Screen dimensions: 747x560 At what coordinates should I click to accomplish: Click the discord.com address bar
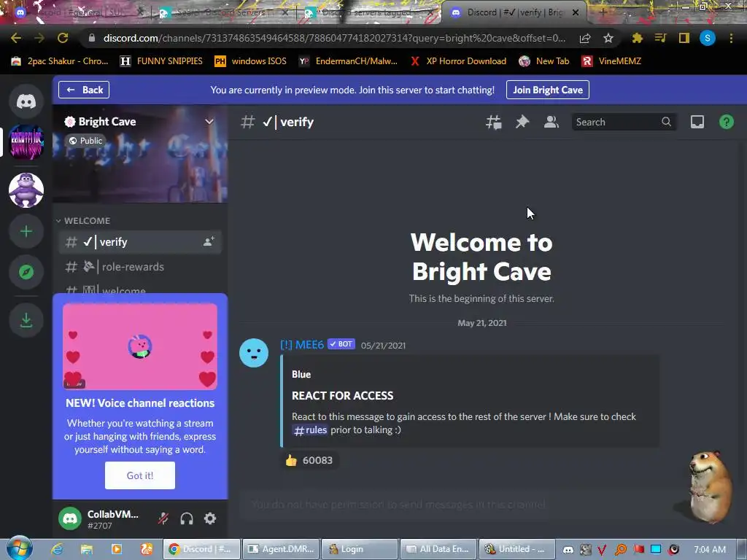click(x=334, y=38)
